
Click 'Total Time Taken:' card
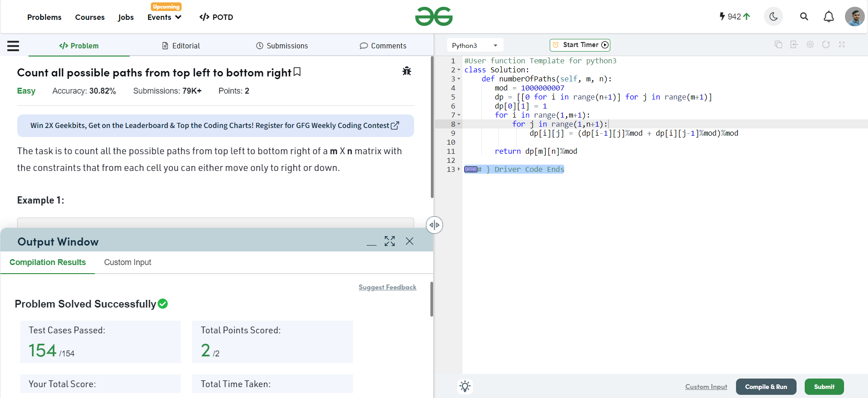[x=273, y=384]
